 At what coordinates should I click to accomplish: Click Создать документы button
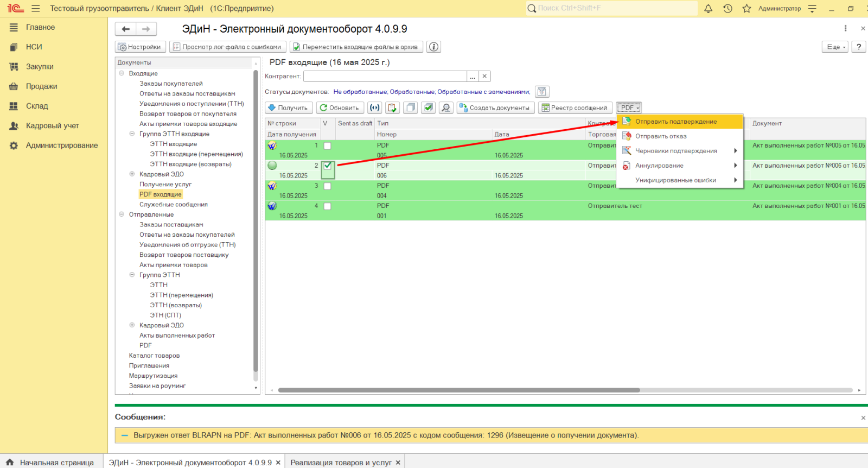click(x=496, y=107)
